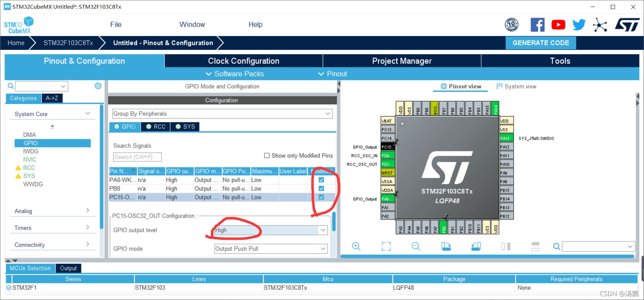This screenshot has height=300, width=644.
Task: Expand the Pinout menu
Action: [333, 74]
